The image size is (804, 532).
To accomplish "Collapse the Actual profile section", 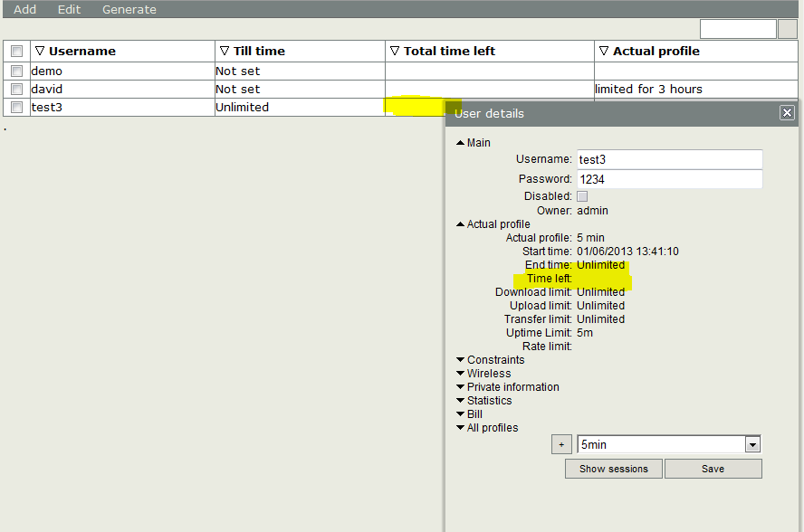I will point(493,224).
